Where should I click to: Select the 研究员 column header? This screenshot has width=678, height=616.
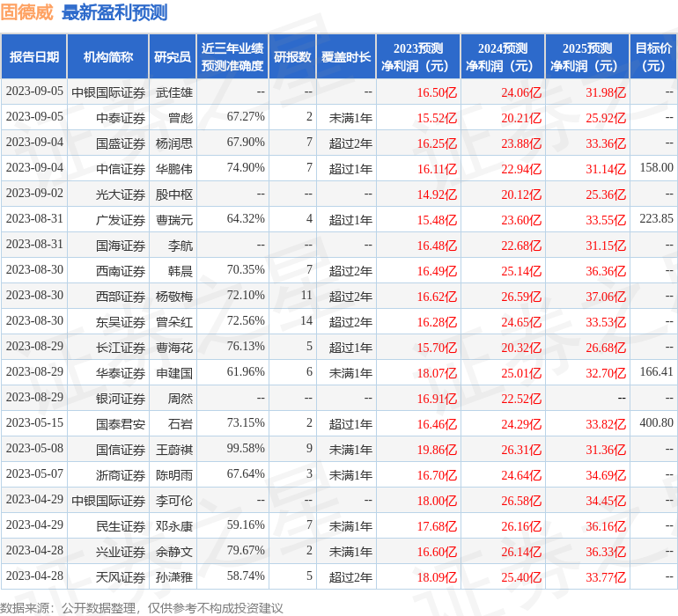pyautogui.click(x=173, y=57)
